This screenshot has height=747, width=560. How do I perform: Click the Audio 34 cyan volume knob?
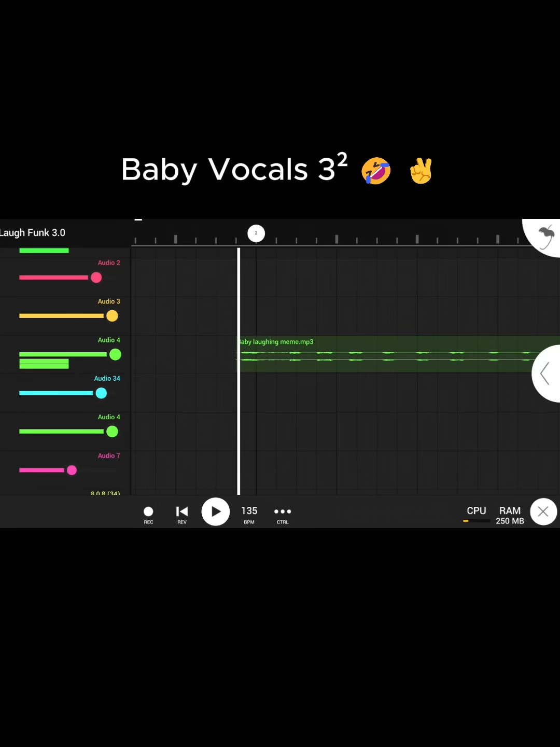pos(102,393)
